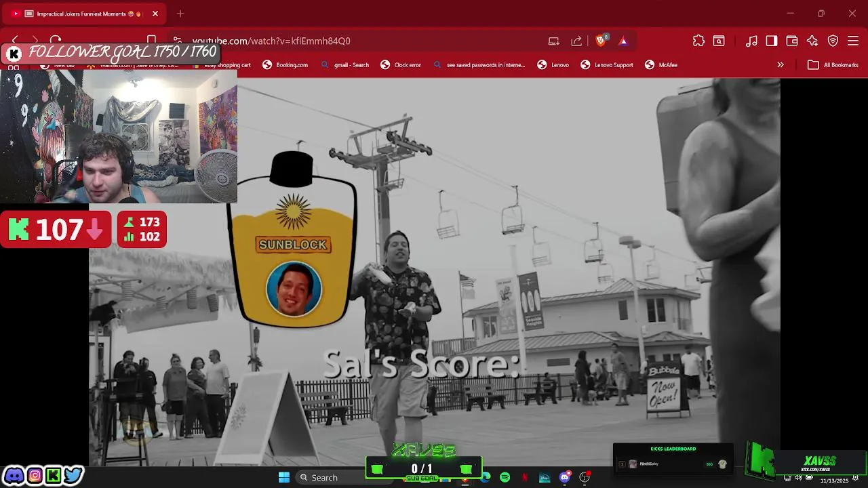Open Windows Start menu
868x488 pixels.
pyautogui.click(x=284, y=478)
